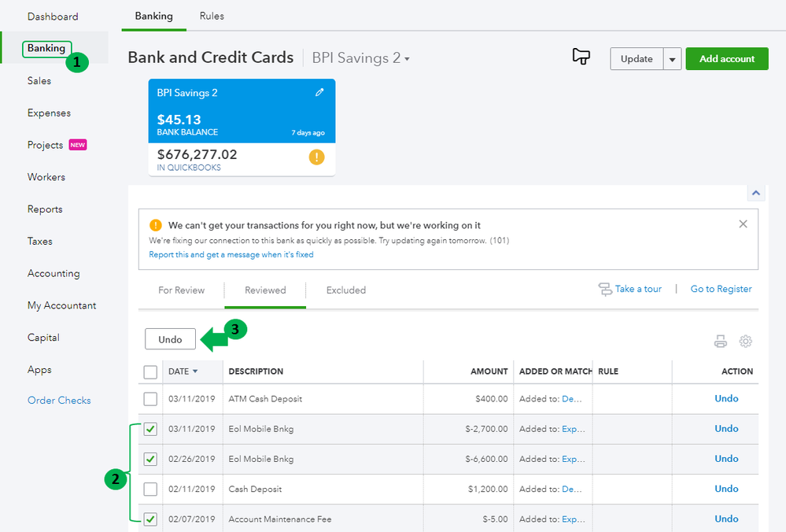Click the print icon above the table
The image size is (786, 532).
pyautogui.click(x=720, y=342)
